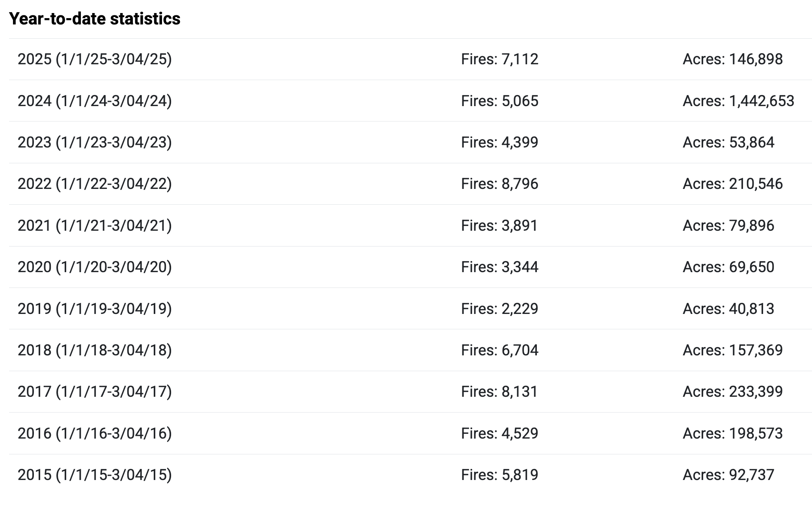Click the Acres: 210,546 value
Screen dimensions: 812x508
[x=732, y=184]
